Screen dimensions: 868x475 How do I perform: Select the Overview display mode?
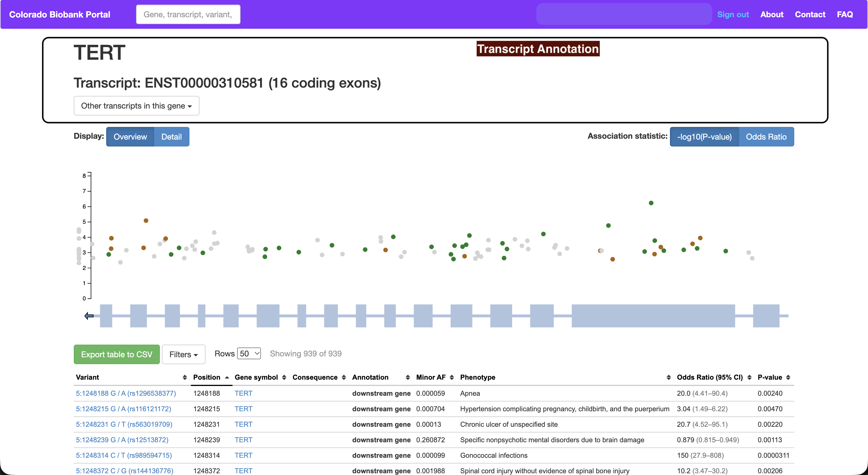click(x=130, y=137)
